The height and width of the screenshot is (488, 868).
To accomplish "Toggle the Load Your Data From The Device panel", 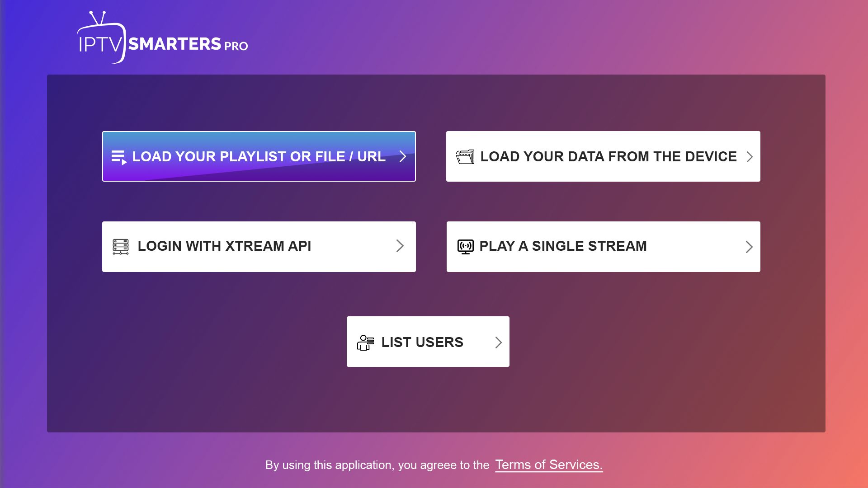I will (604, 156).
